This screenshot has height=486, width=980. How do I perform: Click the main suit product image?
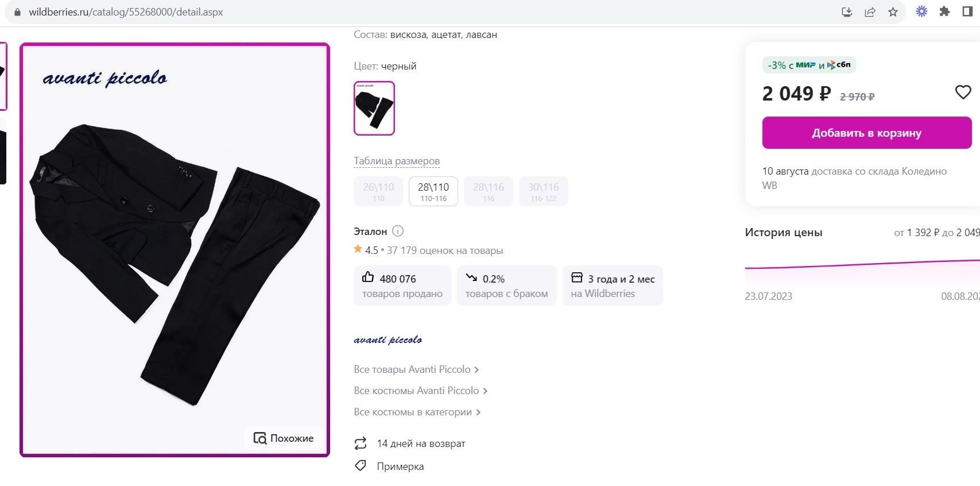[x=175, y=259]
